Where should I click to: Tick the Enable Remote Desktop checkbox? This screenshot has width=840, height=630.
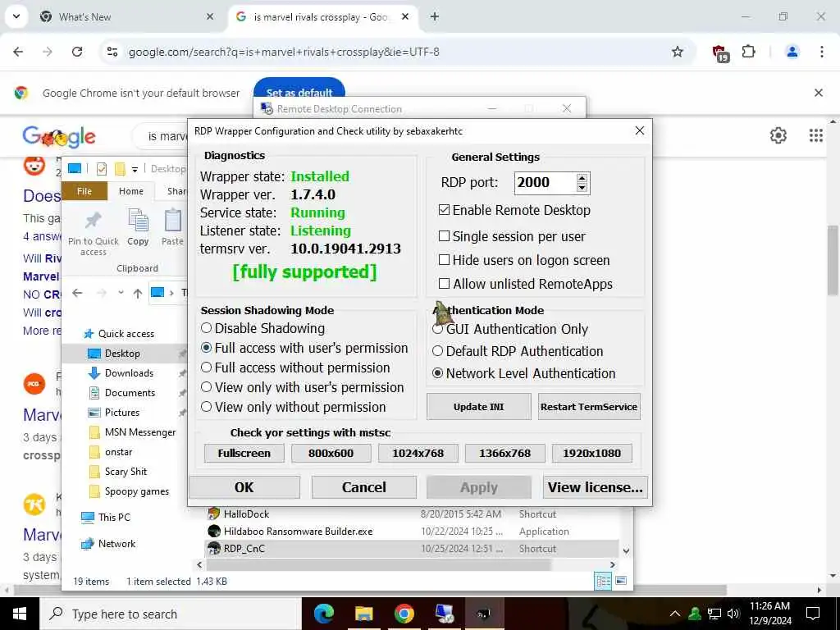tap(444, 210)
